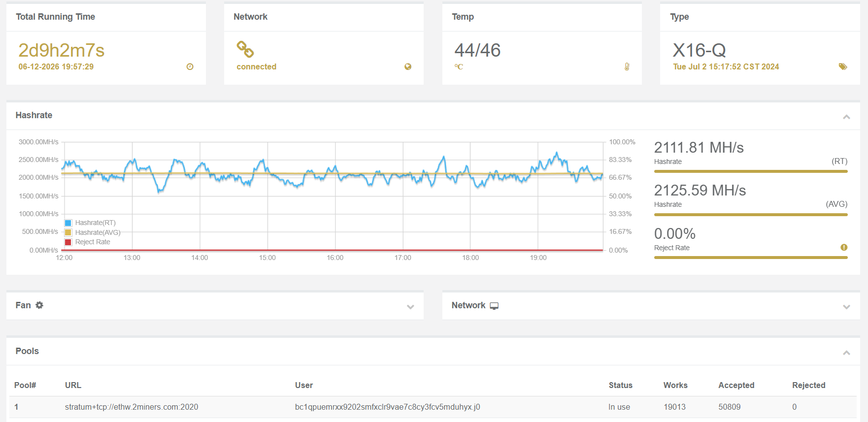Click the monitor icon beside Network panel title
The image size is (868, 422).
click(x=494, y=306)
